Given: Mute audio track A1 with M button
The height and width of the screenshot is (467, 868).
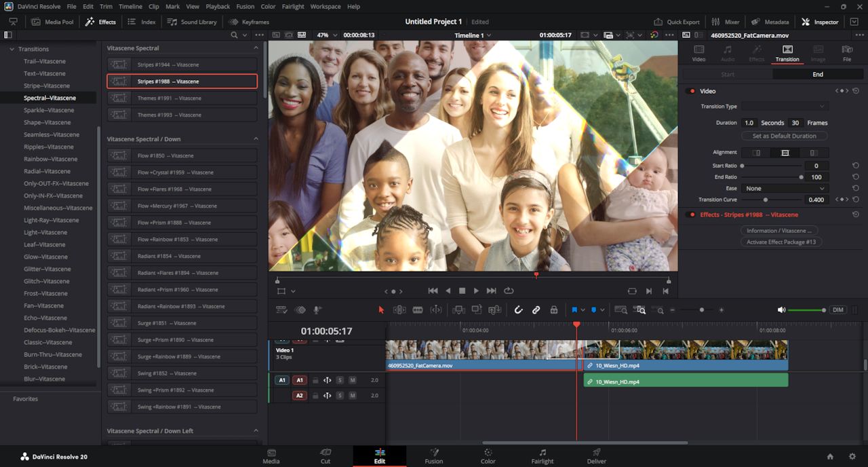Looking at the screenshot, I should pyautogui.click(x=353, y=380).
